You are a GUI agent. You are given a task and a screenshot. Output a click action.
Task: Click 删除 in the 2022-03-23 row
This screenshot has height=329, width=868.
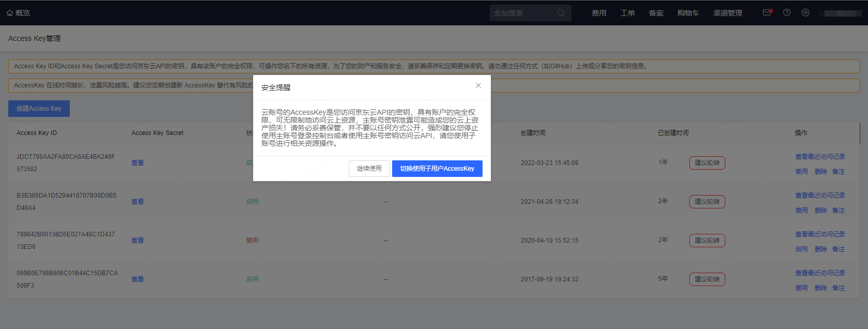tap(821, 172)
